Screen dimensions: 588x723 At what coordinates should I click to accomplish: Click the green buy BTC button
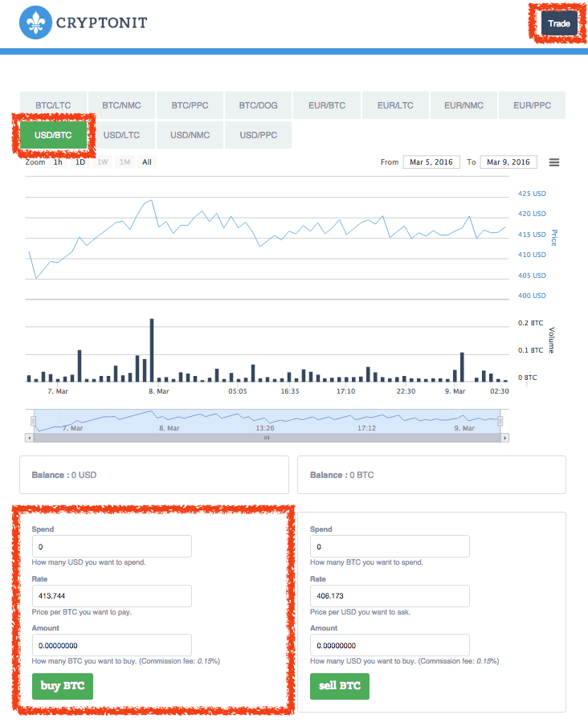pos(63,686)
